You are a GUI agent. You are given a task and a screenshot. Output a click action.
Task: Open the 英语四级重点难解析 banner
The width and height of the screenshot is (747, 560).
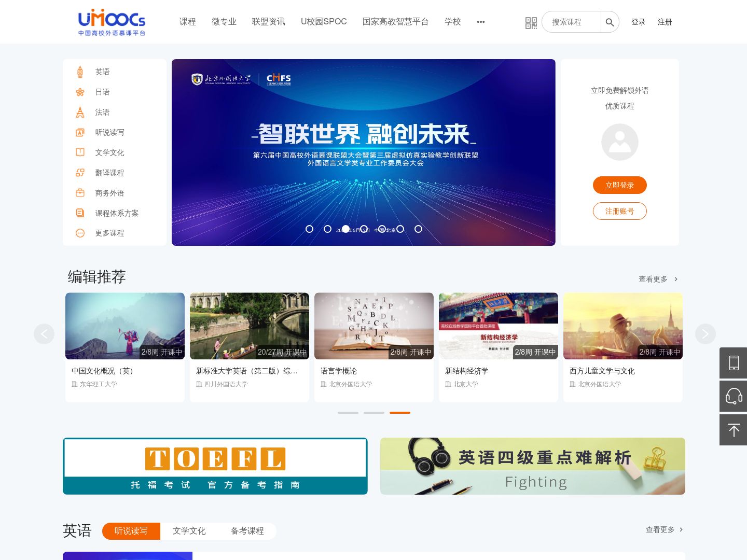pyautogui.click(x=533, y=466)
